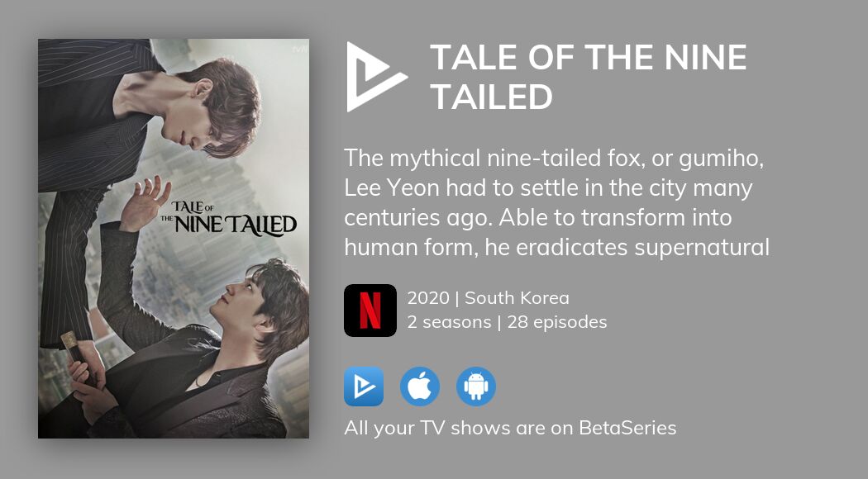
Task: Select the blue BetaSeries app icon
Action: (x=363, y=386)
